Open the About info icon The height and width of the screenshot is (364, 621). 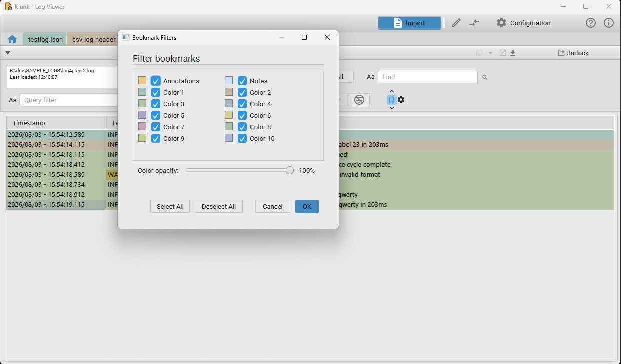tap(609, 23)
